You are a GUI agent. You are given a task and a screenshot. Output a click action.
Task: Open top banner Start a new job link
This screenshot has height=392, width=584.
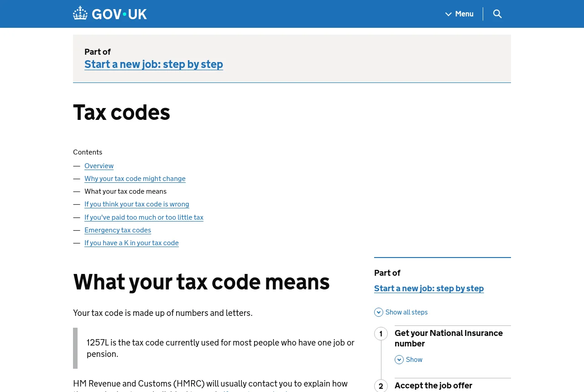pyautogui.click(x=154, y=64)
